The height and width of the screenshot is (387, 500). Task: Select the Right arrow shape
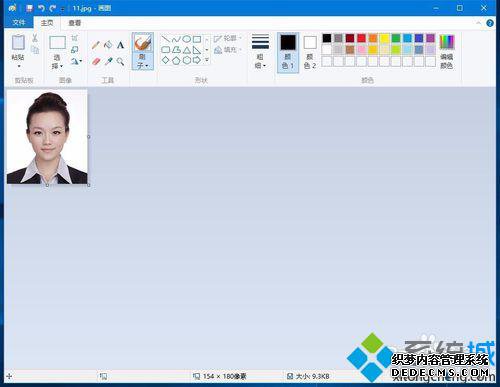[x=197, y=60]
